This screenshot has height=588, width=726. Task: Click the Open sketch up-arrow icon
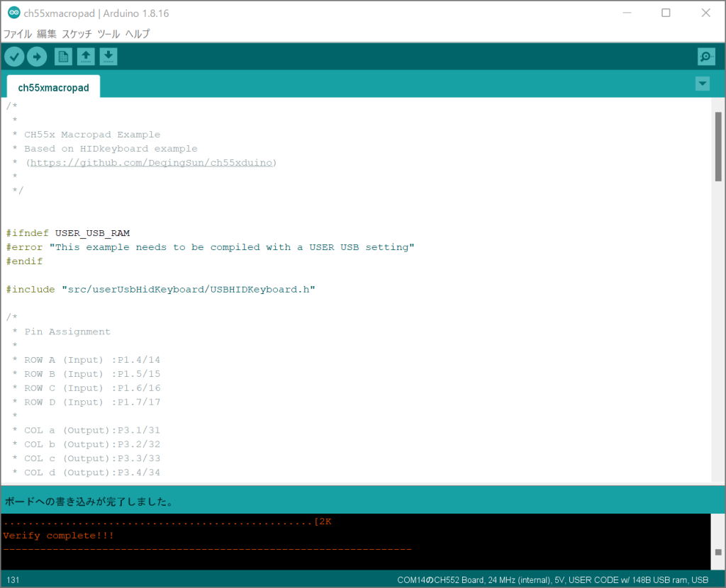click(86, 57)
